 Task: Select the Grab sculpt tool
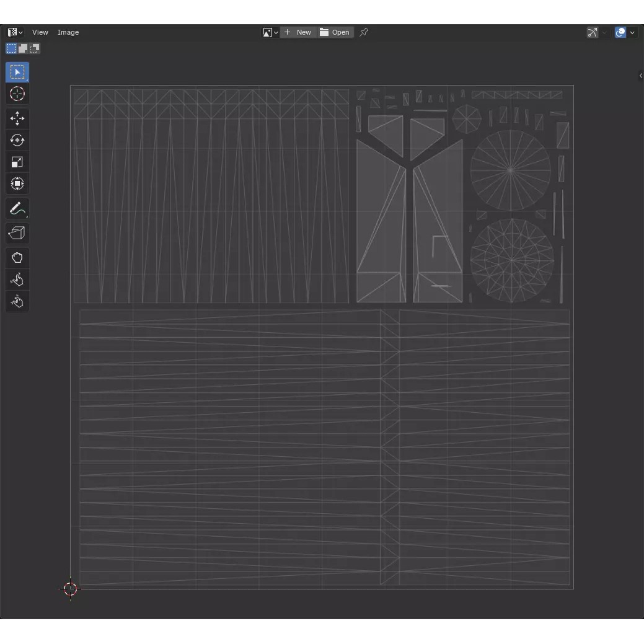click(x=17, y=258)
